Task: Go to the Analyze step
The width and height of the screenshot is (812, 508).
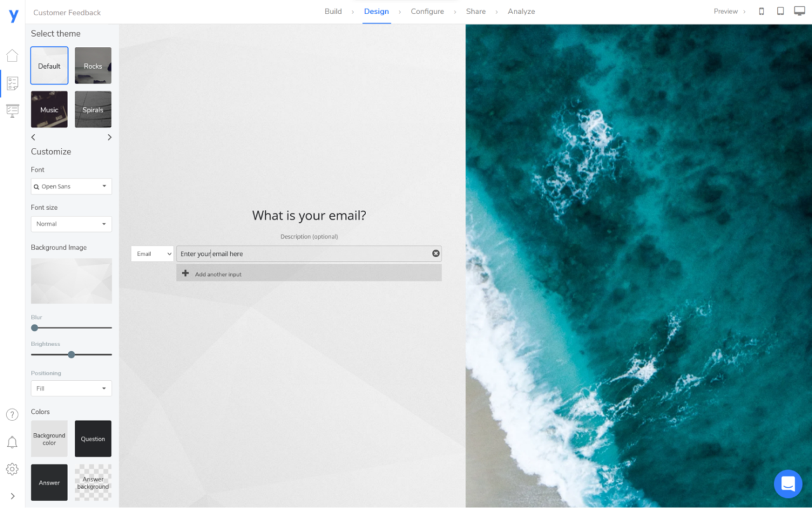Action: point(521,11)
